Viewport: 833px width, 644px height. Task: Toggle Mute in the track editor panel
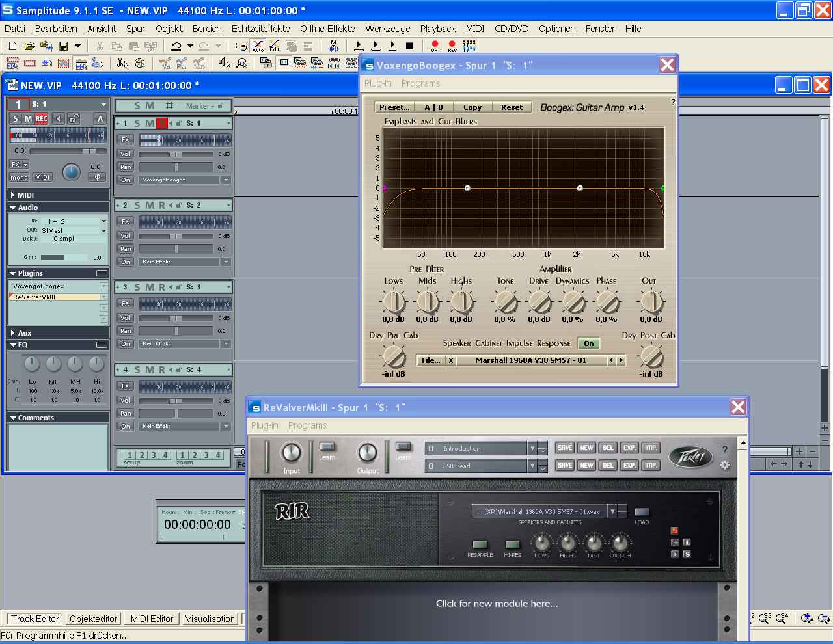coord(28,118)
